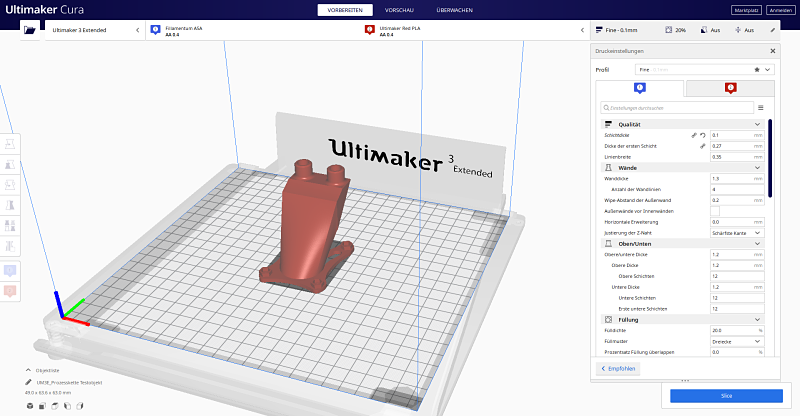Switch to the VORSCHAU tab
The height and width of the screenshot is (416, 800).
[400, 9]
